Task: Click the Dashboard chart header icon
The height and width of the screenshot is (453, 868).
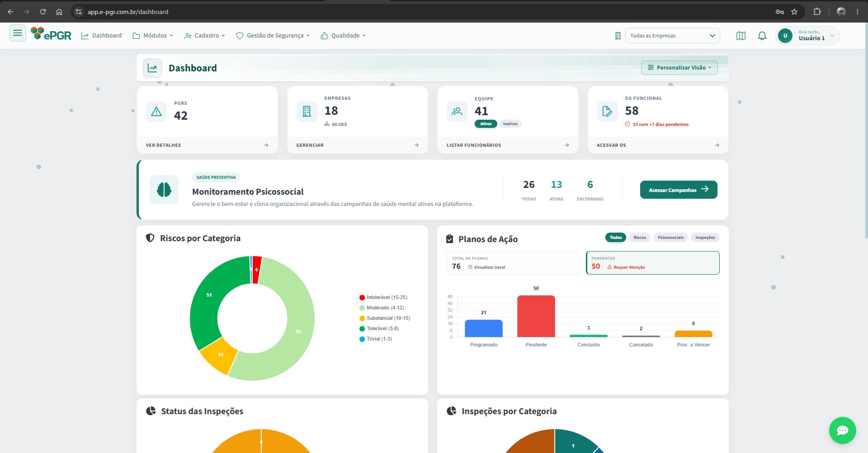Action: pos(152,68)
